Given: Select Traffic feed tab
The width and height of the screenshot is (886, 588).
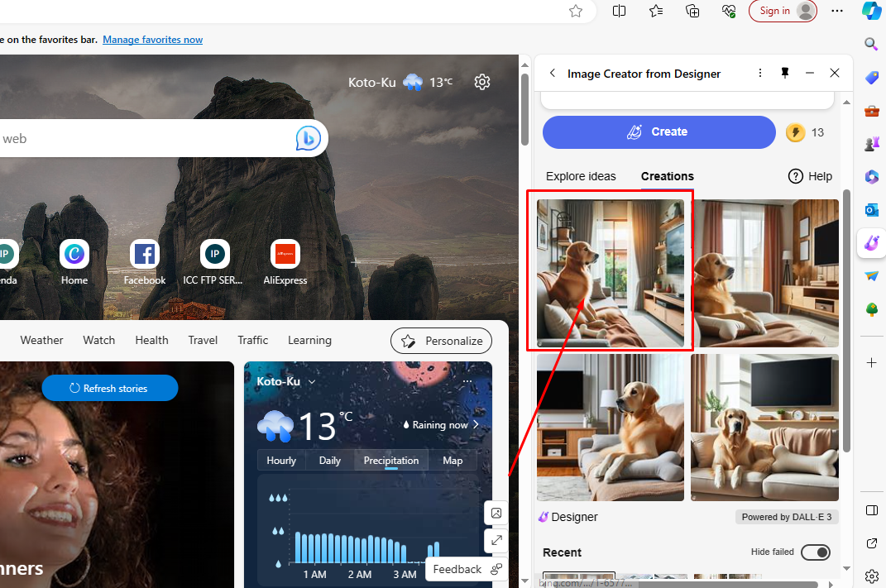Looking at the screenshot, I should tap(252, 340).
